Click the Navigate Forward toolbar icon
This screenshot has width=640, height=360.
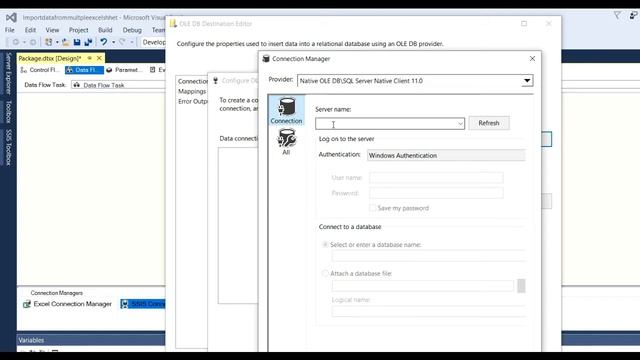coord(33,42)
